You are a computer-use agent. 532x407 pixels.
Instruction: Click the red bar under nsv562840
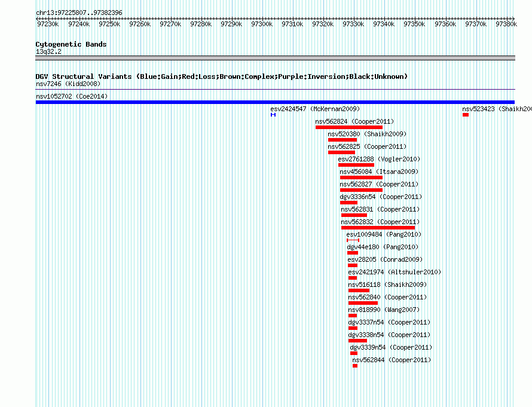363,303
